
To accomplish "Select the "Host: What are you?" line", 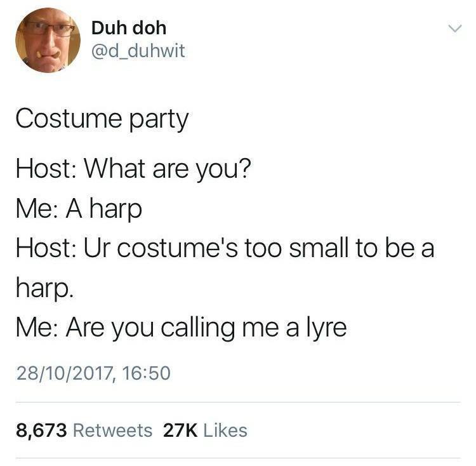I will [133, 169].
